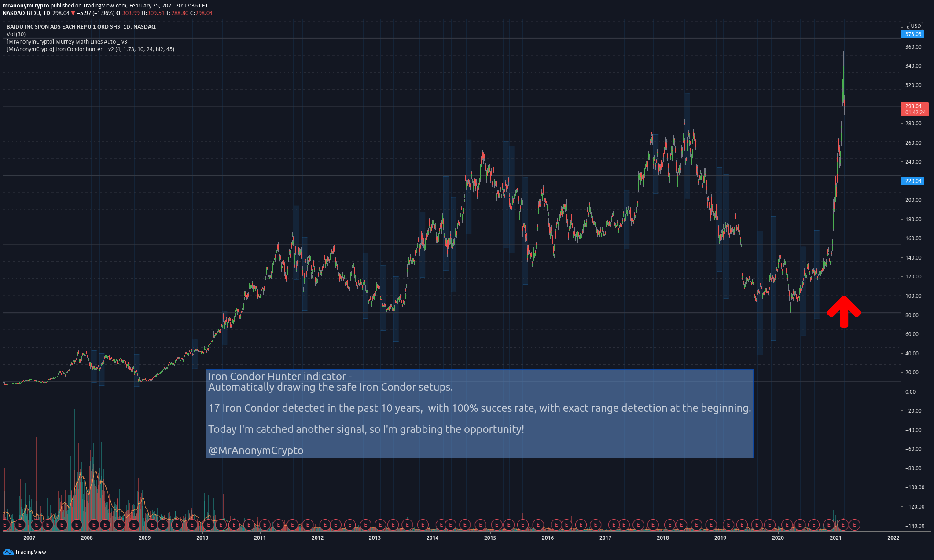
Task: Click 100.00 on the price axis
Action: coord(913,296)
